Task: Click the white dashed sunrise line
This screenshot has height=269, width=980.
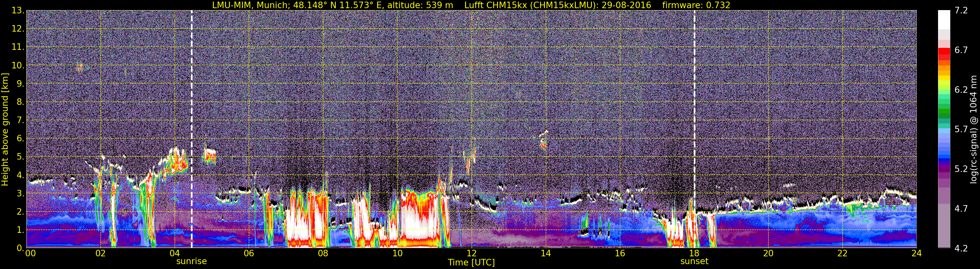Action: [x=191, y=129]
